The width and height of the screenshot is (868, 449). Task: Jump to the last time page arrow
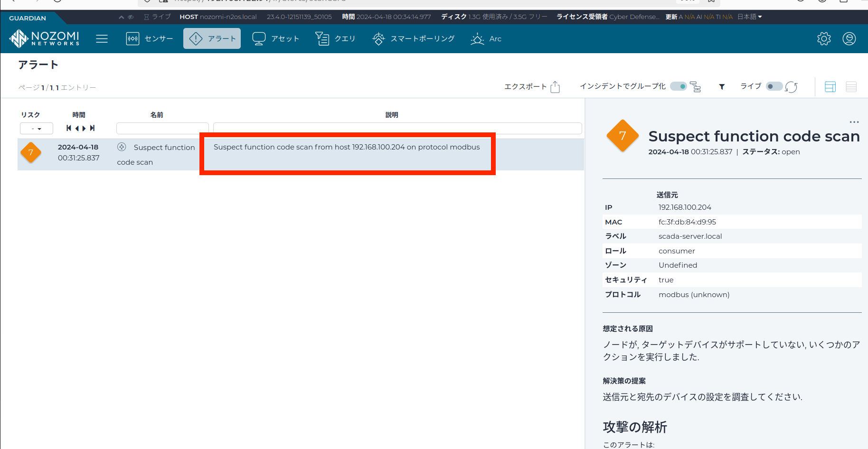(x=93, y=128)
